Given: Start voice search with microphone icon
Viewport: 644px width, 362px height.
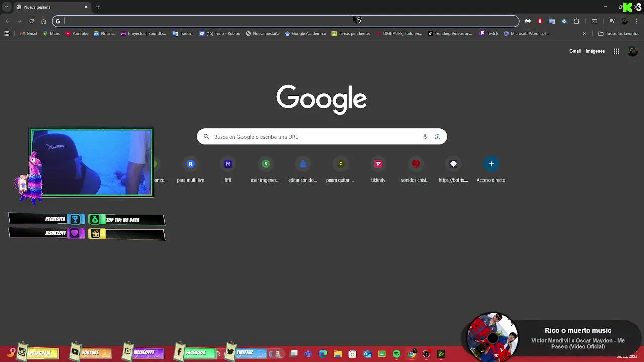Looking at the screenshot, I should click(x=425, y=137).
